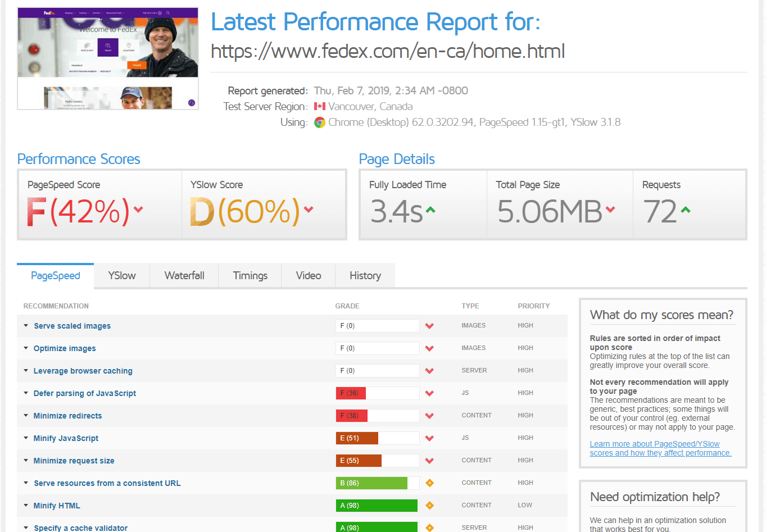The width and height of the screenshot is (766, 532).
Task: Open the Waterfall tab
Action: pos(184,276)
